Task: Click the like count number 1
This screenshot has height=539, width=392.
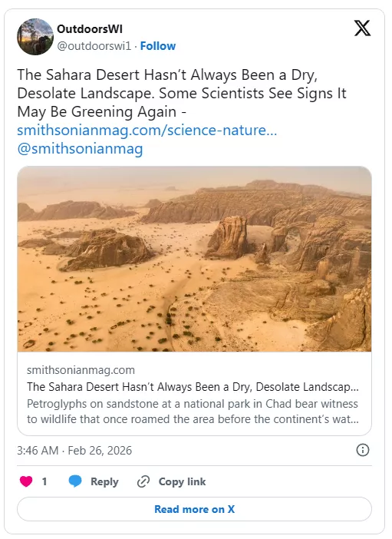Action: click(x=44, y=481)
